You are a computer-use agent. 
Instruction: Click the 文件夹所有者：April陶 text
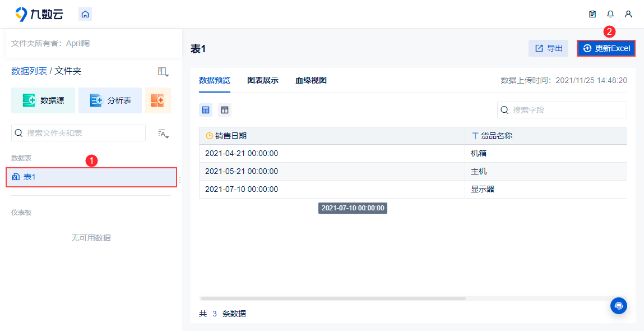[50, 43]
